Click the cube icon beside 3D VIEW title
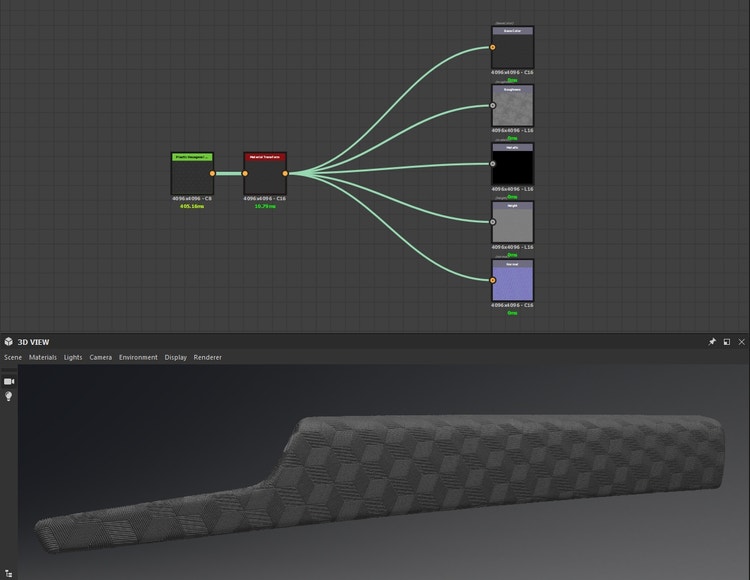 point(9,341)
